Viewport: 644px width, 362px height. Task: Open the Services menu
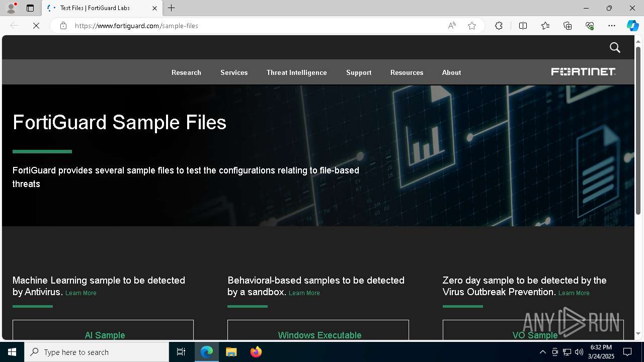(234, 72)
